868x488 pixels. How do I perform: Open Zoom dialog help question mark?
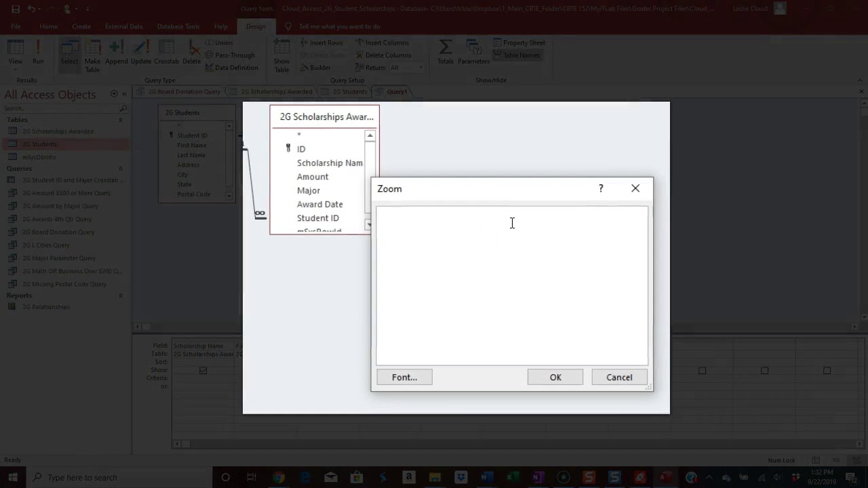(601, 188)
